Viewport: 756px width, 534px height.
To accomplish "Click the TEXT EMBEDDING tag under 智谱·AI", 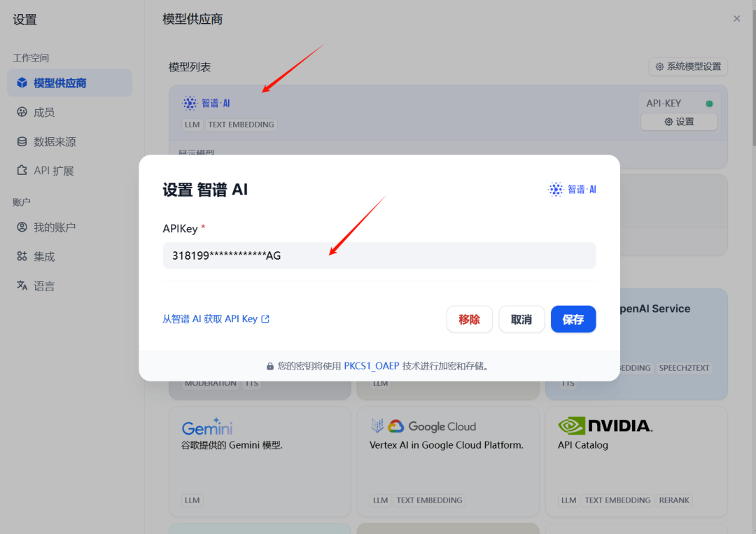I will (x=241, y=125).
